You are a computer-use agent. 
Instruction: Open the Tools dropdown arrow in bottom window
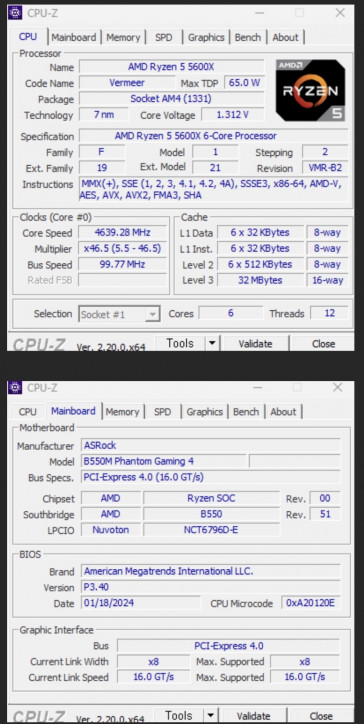point(210,716)
